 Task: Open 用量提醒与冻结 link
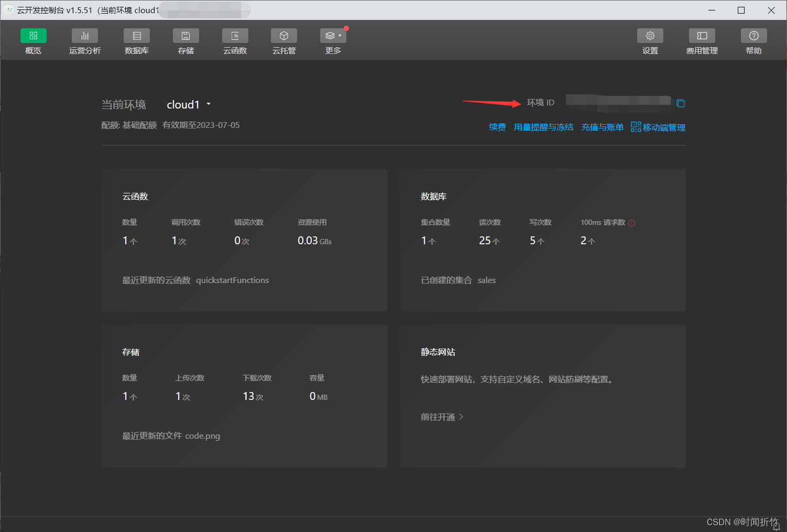(543, 127)
